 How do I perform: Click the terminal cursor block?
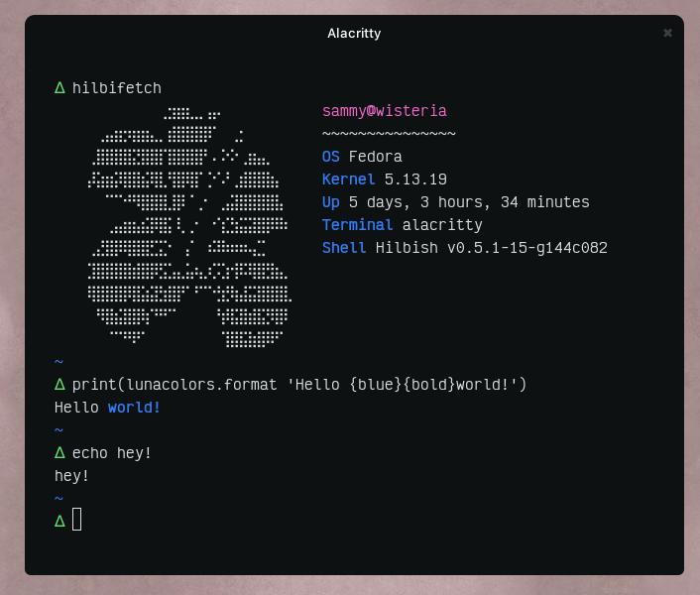coord(76,519)
